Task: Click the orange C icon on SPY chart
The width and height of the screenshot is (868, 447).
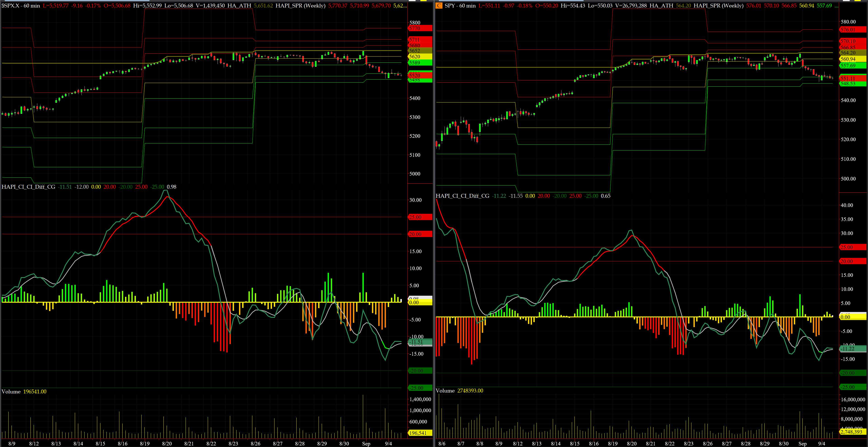Action: click(439, 5)
